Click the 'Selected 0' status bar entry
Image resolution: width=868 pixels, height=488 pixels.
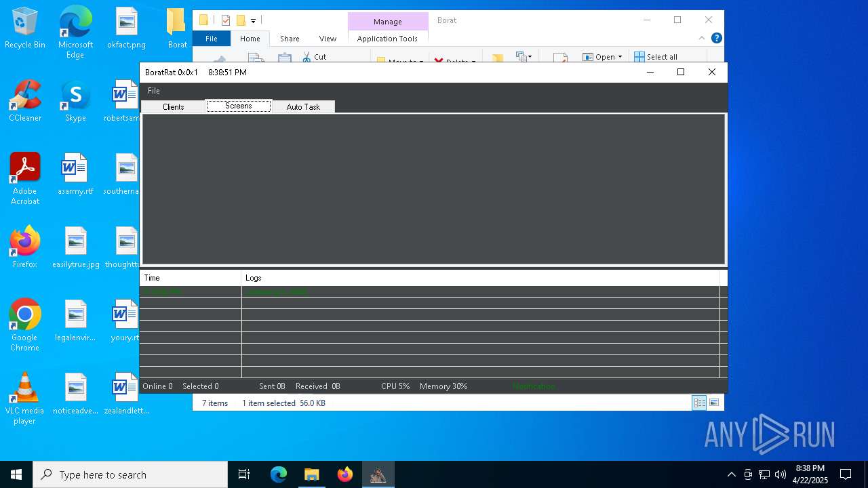pos(200,386)
